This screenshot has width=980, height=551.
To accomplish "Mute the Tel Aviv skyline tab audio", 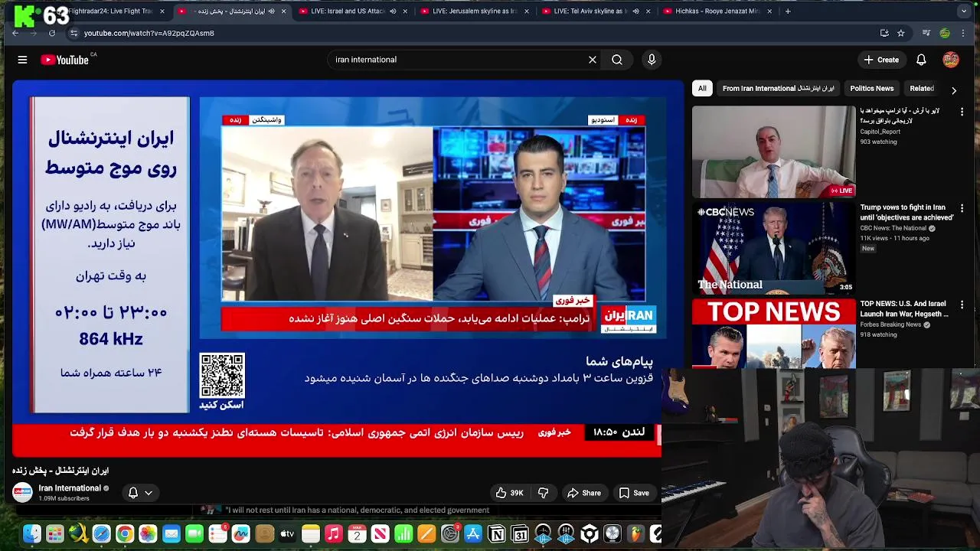I will 635,11.
